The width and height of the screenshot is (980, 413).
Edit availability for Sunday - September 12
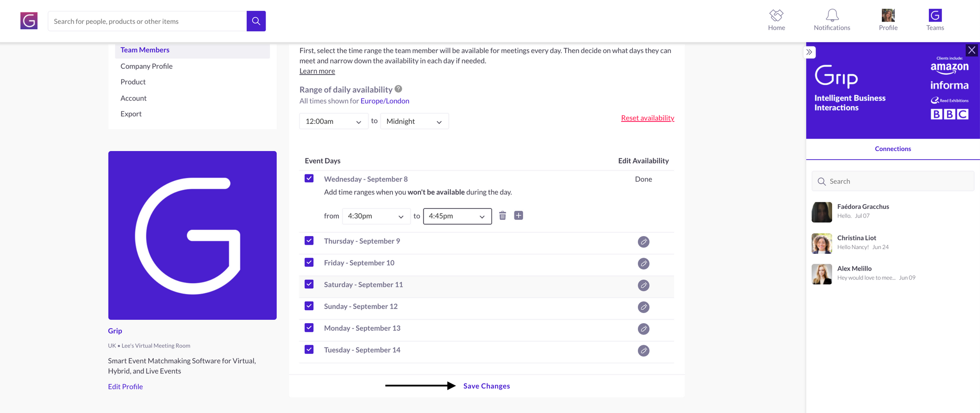[643, 307]
